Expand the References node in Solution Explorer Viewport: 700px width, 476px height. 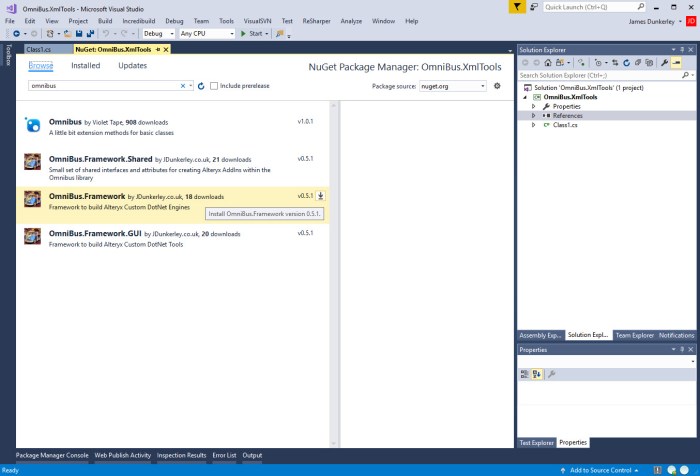click(x=533, y=116)
